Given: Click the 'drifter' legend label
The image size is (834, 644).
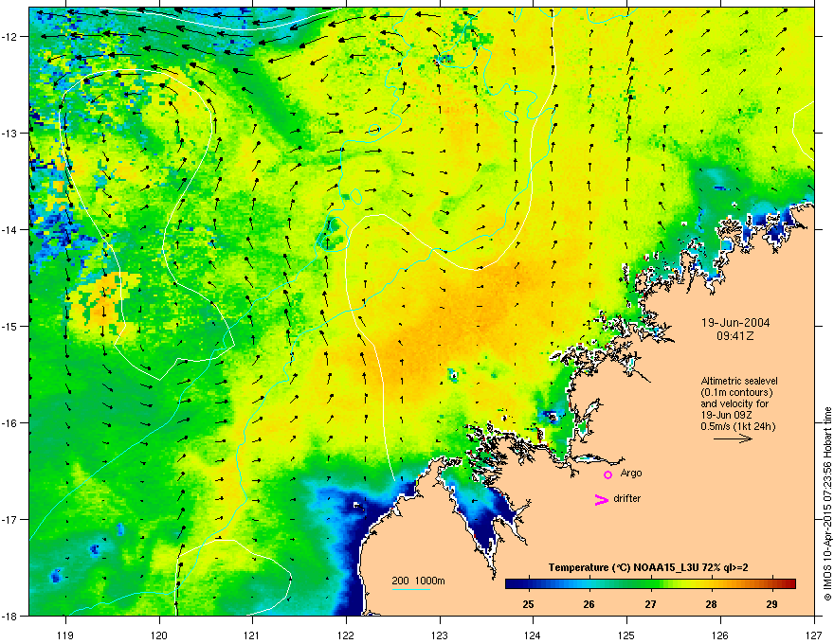Looking at the screenshot, I should 627,498.
